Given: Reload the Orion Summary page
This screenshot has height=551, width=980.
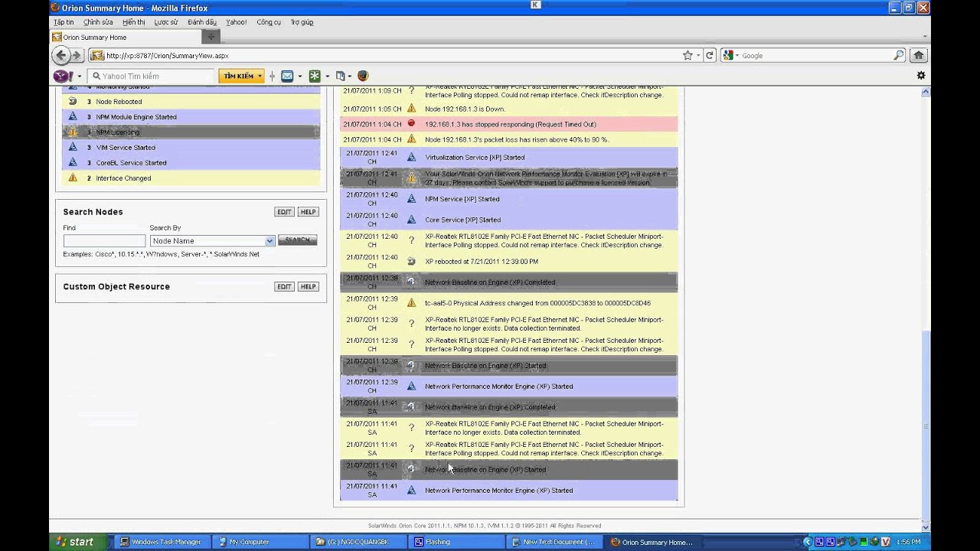Looking at the screenshot, I should pyautogui.click(x=710, y=55).
